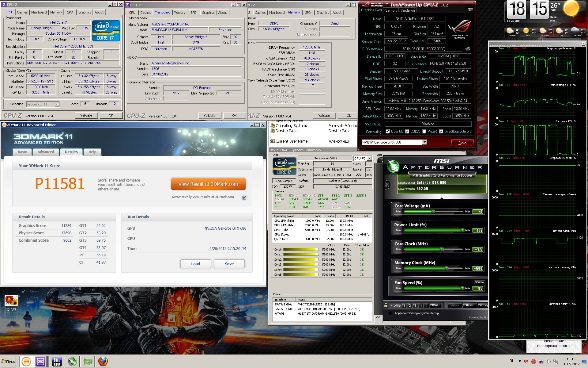Click Afterburner lock icon beside Profile
The image size is (588, 368).
386,305
